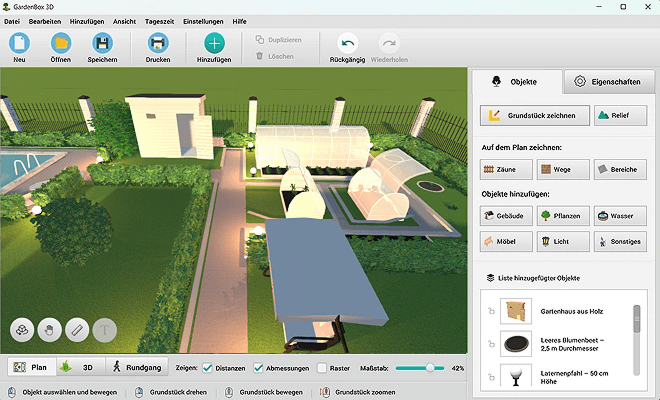Enable the Raster grid checkbox
This screenshot has height=400, width=660.
click(322, 368)
